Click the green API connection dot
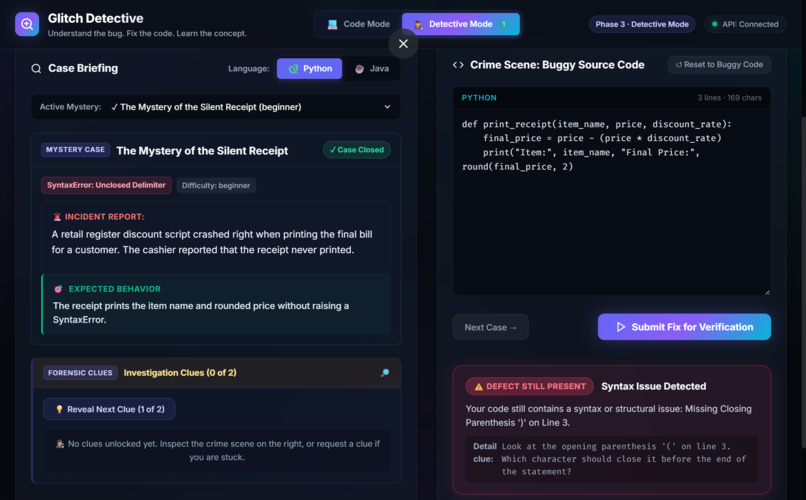 pyautogui.click(x=715, y=24)
